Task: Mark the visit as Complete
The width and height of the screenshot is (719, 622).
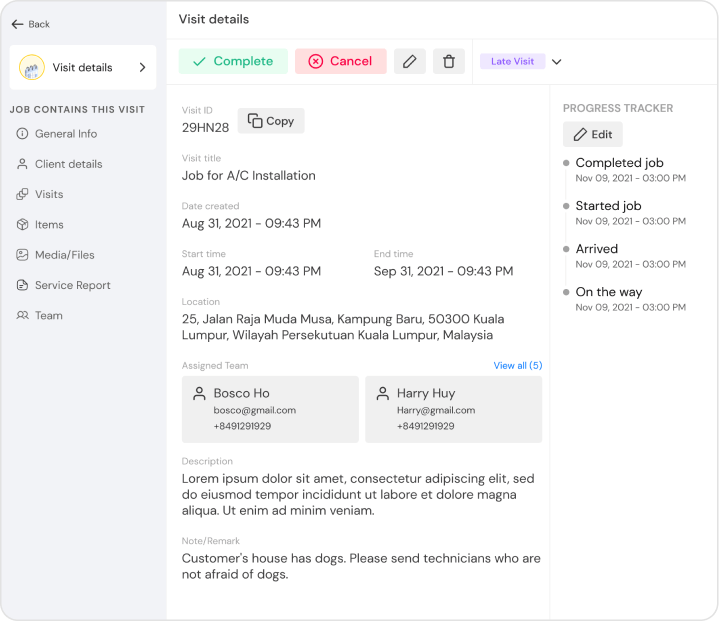Action: (x=233, y=61)
